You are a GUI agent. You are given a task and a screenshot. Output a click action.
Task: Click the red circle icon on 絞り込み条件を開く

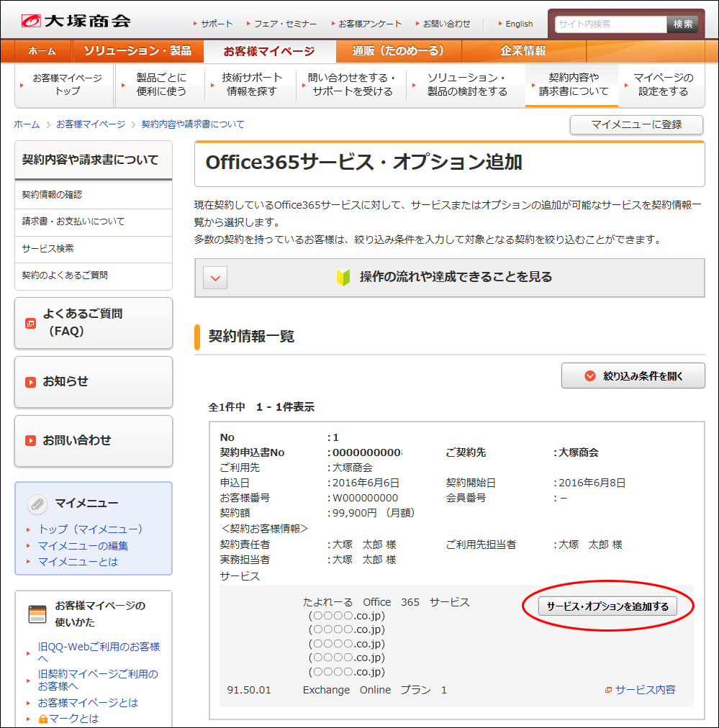pyautogui.click(x=590, y=376)
